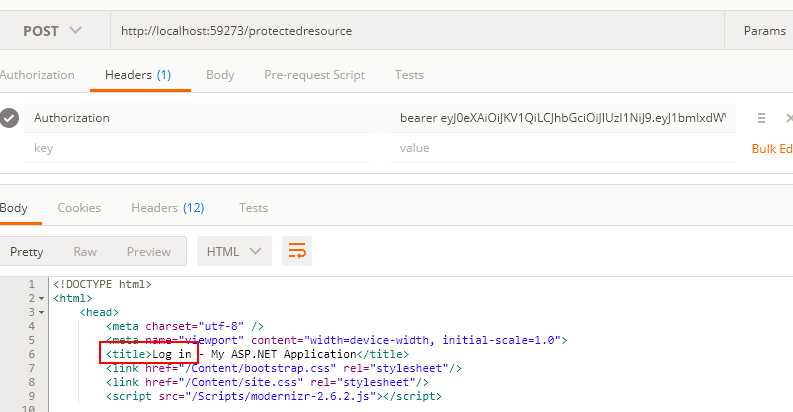Switch to Raw response view

(x=85, y=252)
